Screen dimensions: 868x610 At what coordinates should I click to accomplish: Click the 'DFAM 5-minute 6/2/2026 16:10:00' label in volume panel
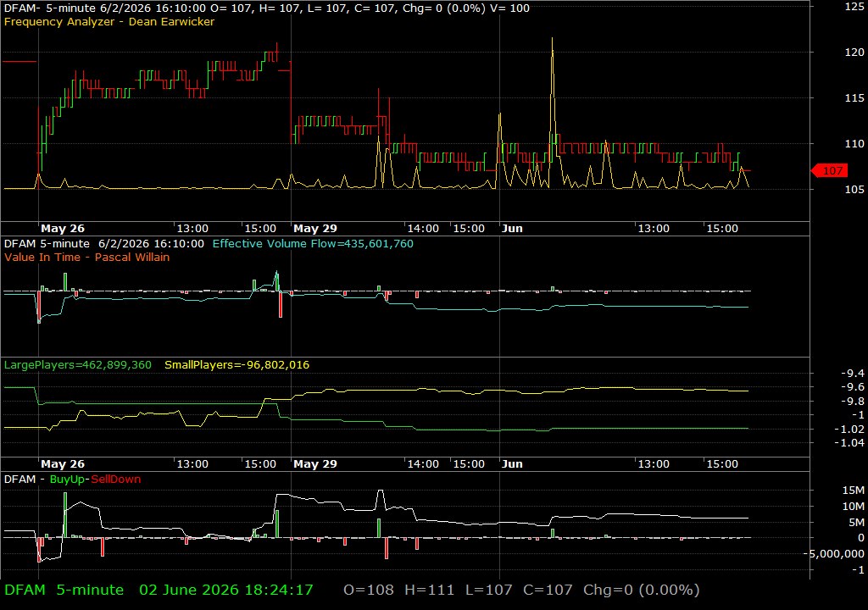click(104, 243)
